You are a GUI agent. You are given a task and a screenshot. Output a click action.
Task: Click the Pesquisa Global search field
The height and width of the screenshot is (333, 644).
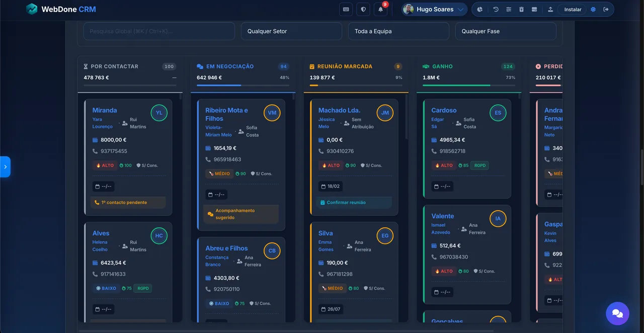point(159,31)
